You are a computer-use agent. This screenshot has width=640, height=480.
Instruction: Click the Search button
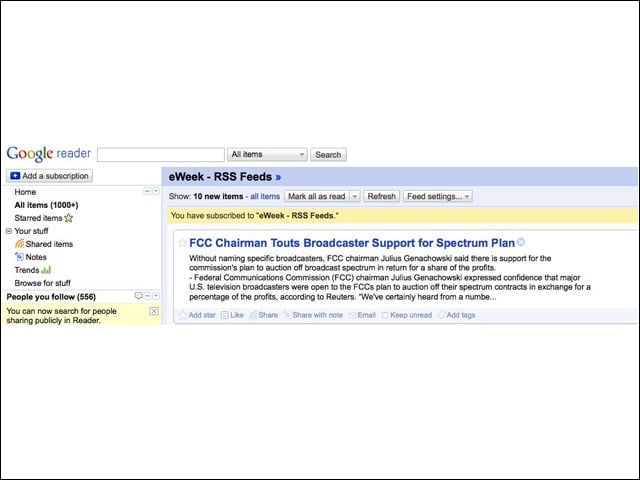pyautogui.click(x=328, y=155)
